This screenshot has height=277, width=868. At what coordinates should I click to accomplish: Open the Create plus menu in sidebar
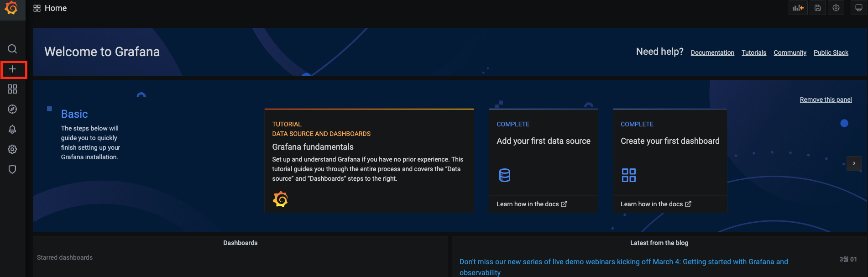tap(12, 69)
